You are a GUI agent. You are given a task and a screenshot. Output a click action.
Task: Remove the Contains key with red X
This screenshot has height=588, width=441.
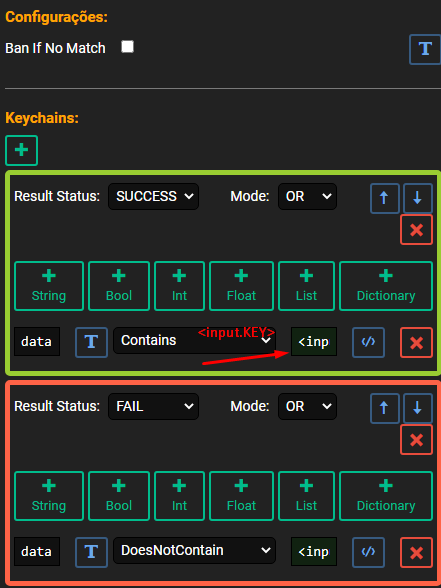pos(416,342)
